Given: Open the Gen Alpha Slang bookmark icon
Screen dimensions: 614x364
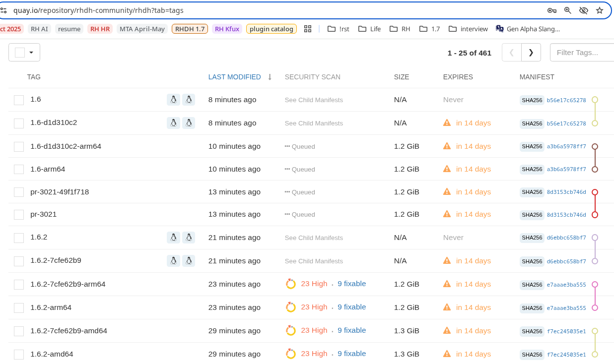Looking at the screenshot, I should click(499, 29).
